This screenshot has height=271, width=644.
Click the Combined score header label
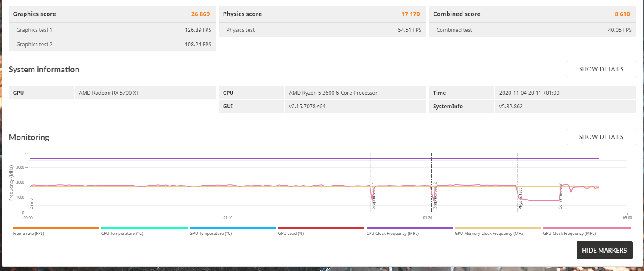coord(456,14)
